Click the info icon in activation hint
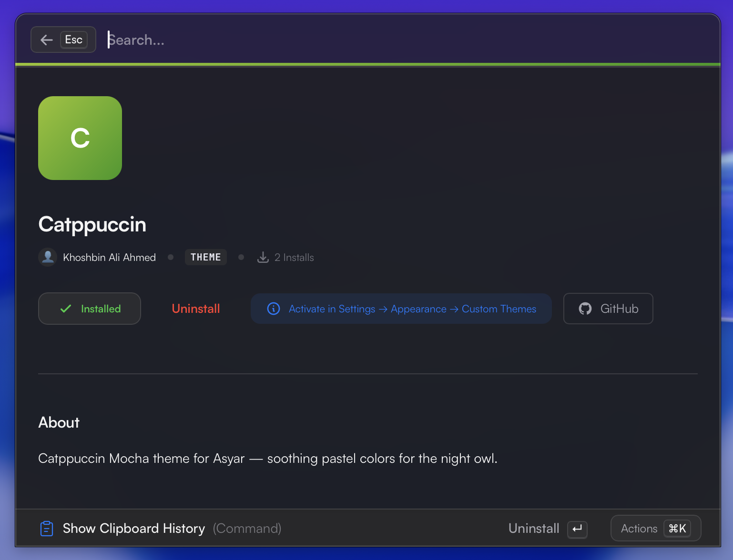The image size is (733, 560). tap(274, 309)
